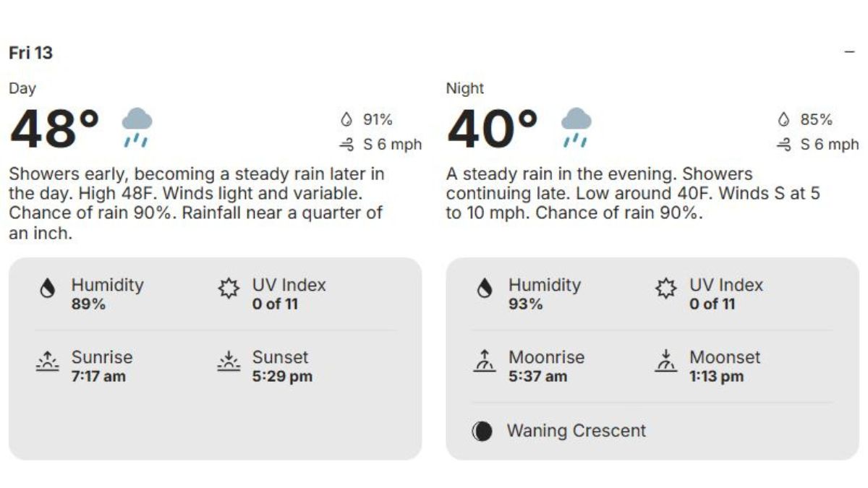This screenshot has height=488, width=868.
Task: Click the nighttime rain cloud icon
Action: click(x=576, y=127)
